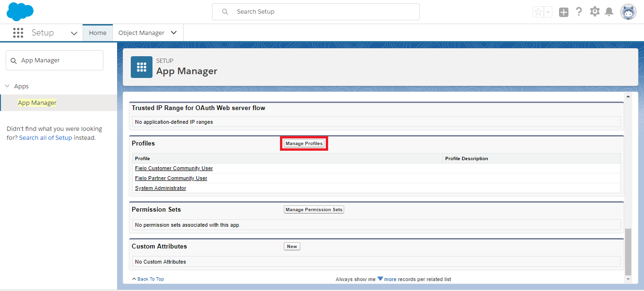Image resolution: width=644 pixels, height=291 pixels.
Task: Click the scrollbar down arrow
Action: tap(628, 279)
